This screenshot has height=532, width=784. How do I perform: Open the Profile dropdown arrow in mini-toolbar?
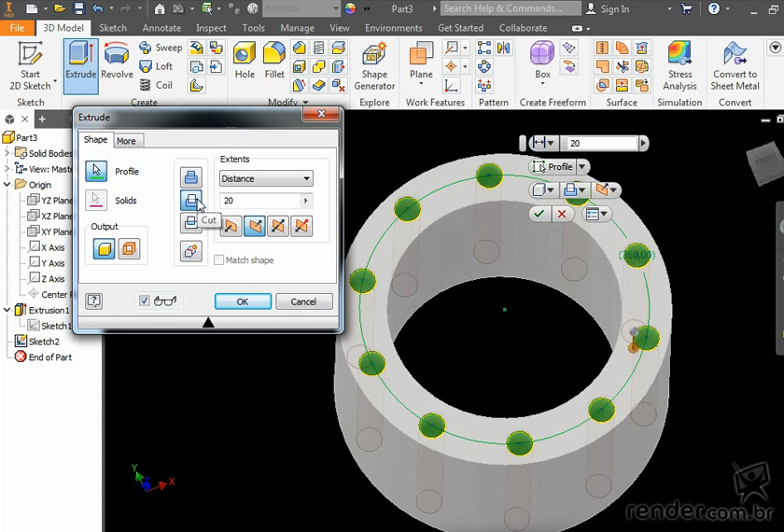[582, 167]
